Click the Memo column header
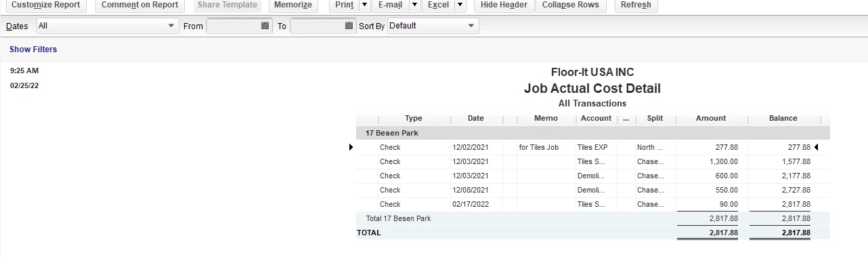868x259 pixels. click(x=546, y=118)
